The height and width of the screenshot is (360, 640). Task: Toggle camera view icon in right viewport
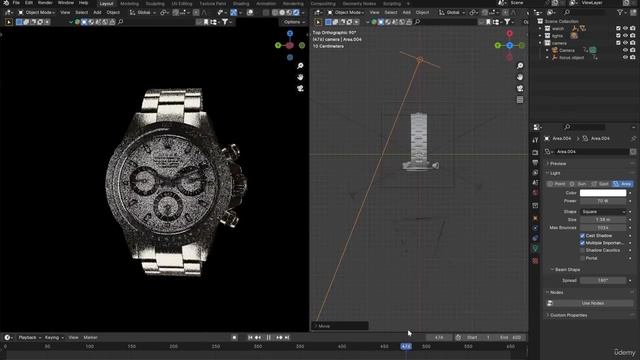click(520, 89)
